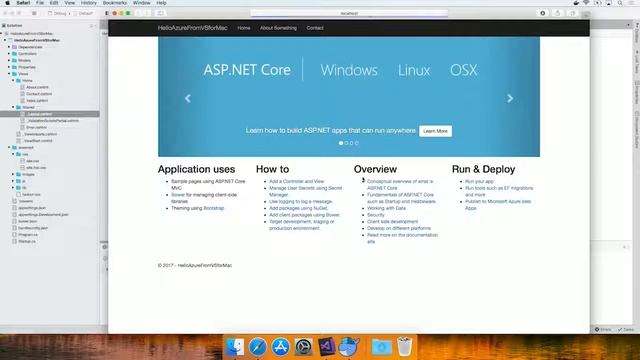Expand the Models folder in Solution tree

(9, 60)
